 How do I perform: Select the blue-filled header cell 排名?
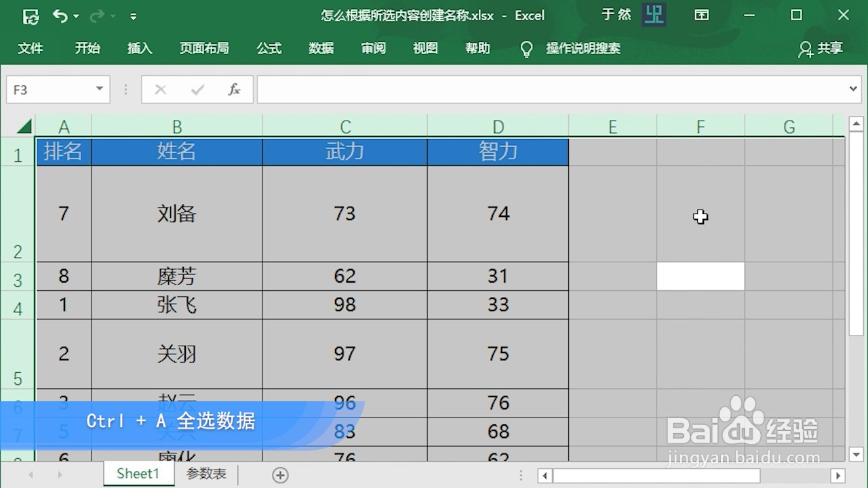(63, 151)
